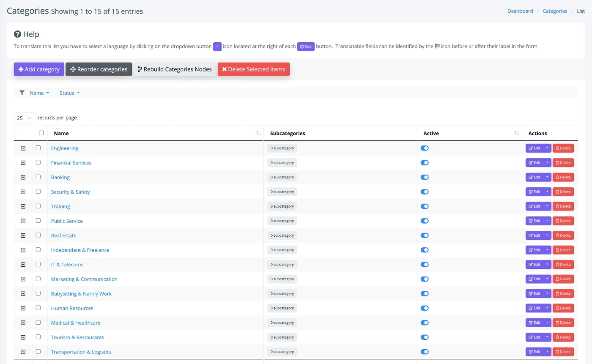Go to Dashboard in the breadcrumb
Image resolution: width=592 pixels, height=364 pixels.
(x=520, y=11)
